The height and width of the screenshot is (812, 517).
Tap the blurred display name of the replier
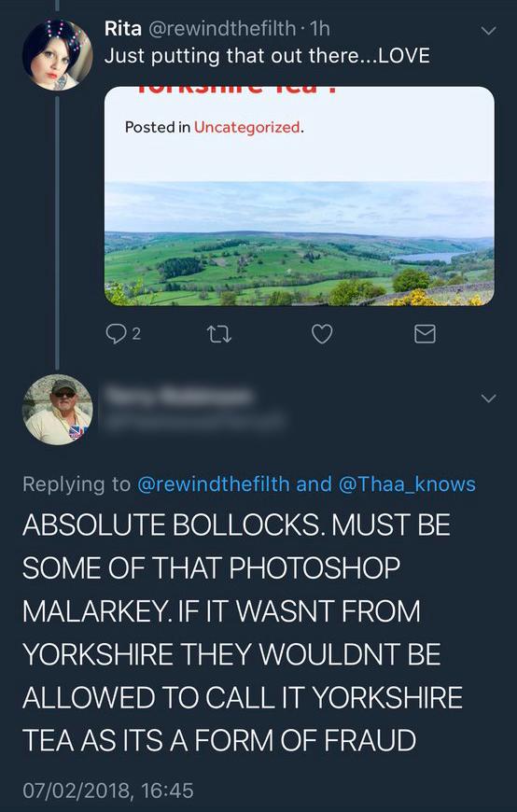[179, 396]
